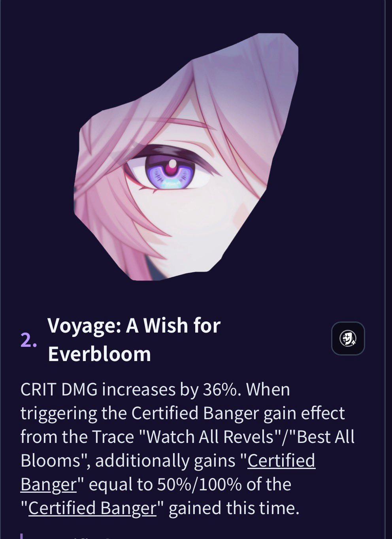Open the Eidolon 2 character artwork
Screen dimensions: 392x539
click(x=186, y=157)
